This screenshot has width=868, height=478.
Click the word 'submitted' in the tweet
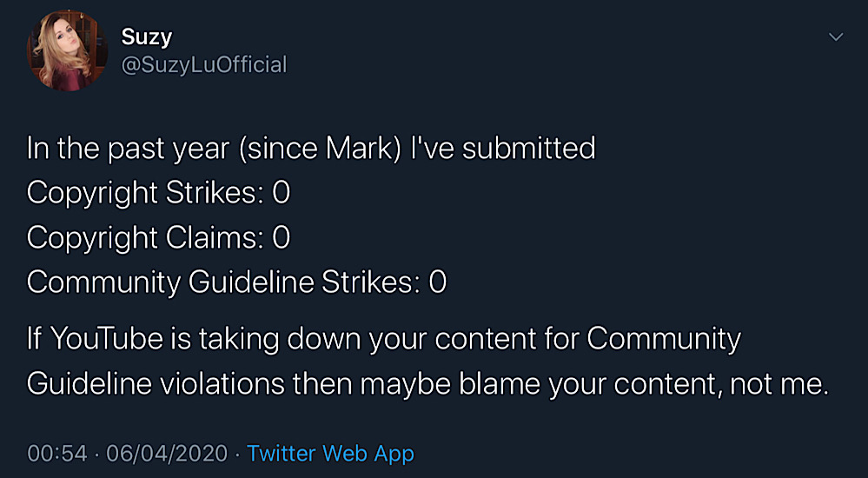[528, 149]
